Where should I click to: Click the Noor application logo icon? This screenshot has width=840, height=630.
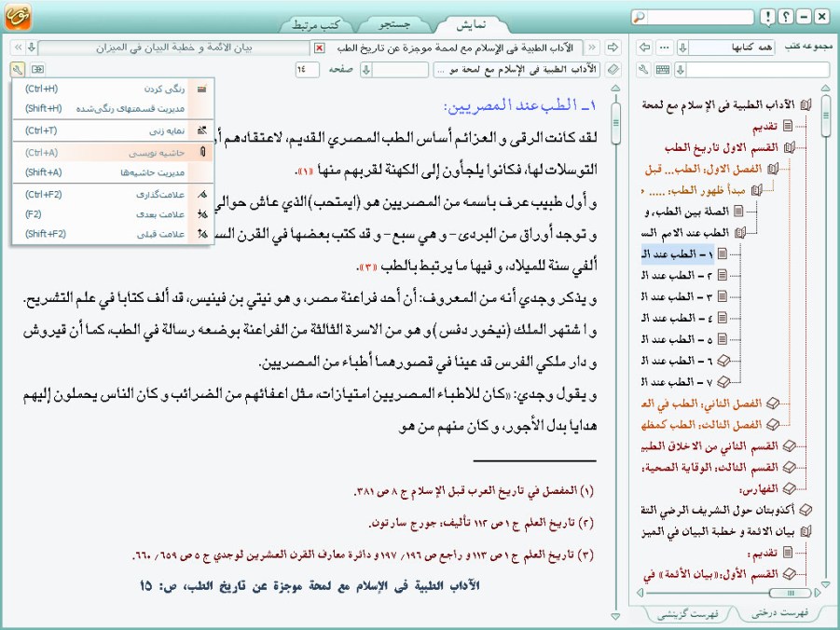tap(18, 16)
